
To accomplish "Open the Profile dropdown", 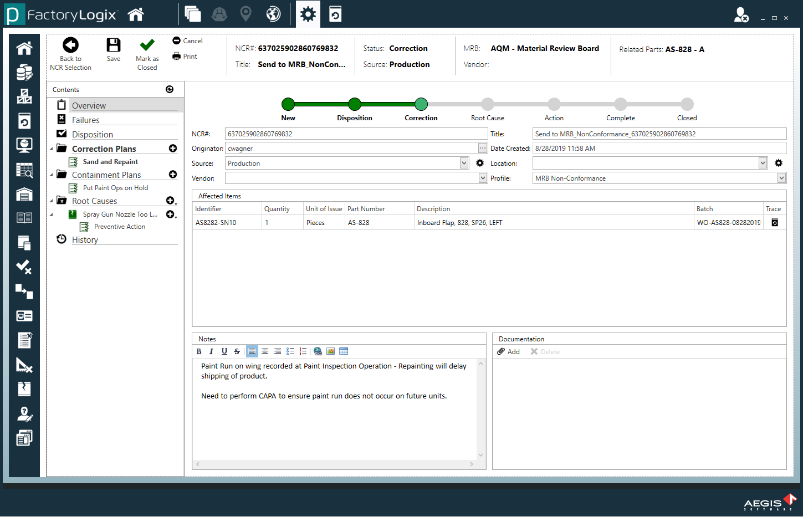I will point(781,178).
